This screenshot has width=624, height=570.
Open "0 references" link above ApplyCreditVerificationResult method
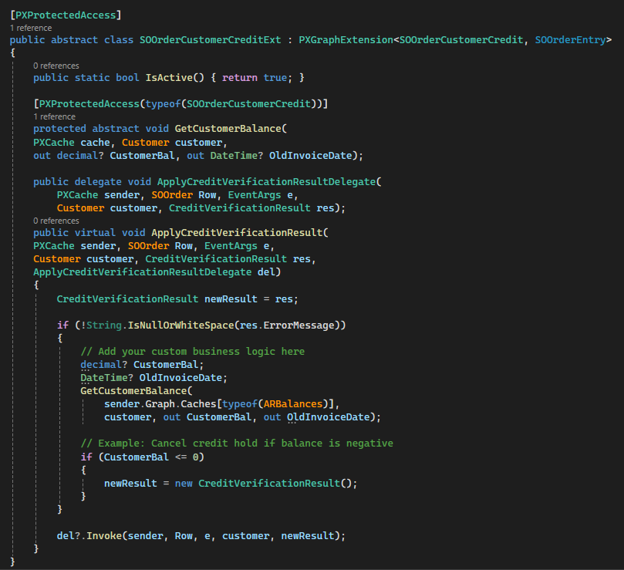56,220
